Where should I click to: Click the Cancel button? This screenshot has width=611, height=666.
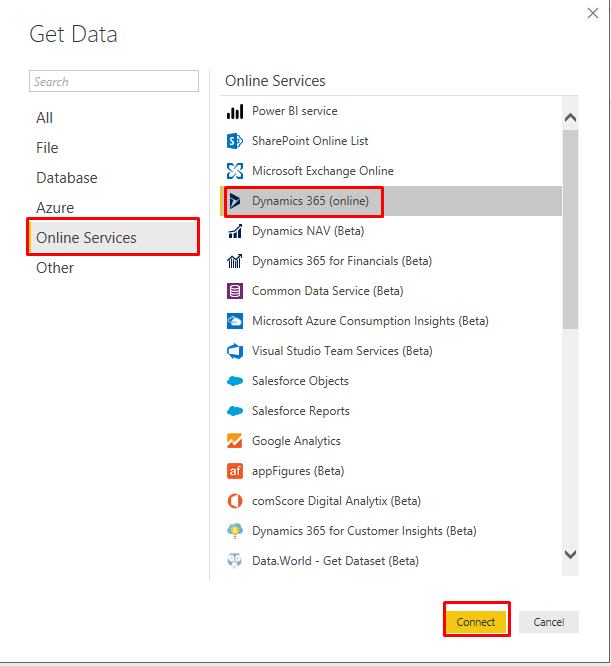coord(549,622)
